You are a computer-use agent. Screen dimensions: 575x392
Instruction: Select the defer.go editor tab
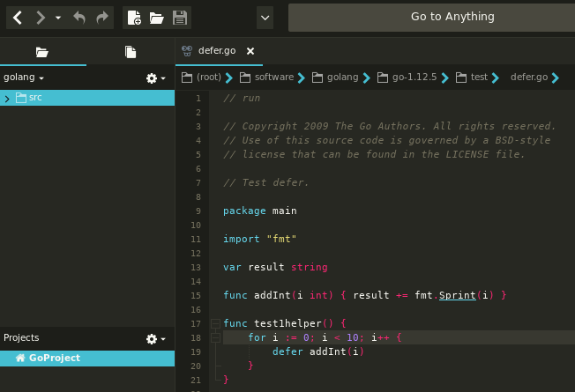click(217, 50)
